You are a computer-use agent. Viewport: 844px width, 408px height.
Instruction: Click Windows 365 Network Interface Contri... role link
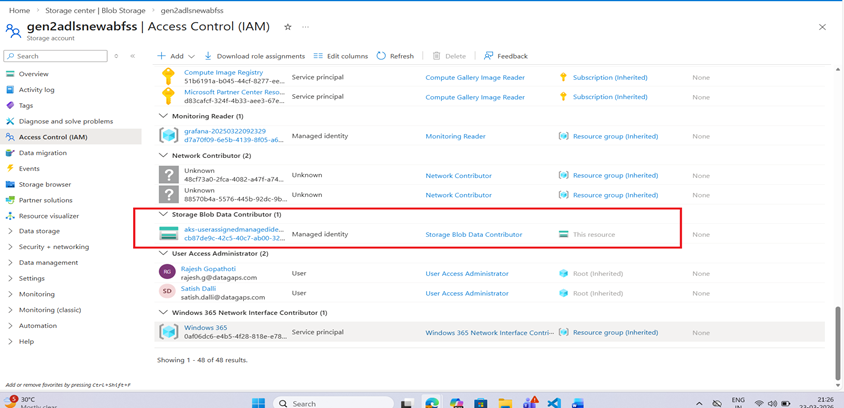[x=489, y=333]
